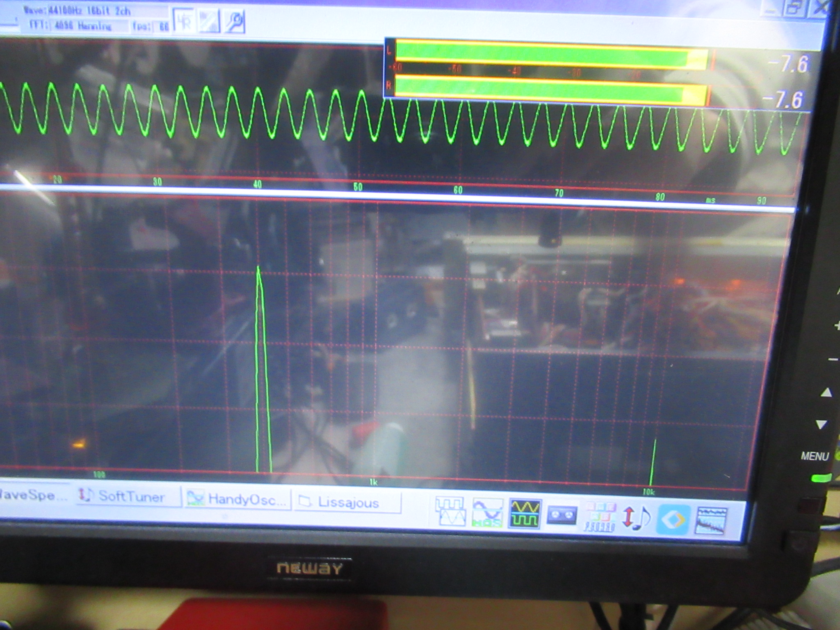
Task: Open the red arrow music note icon
Action: tap(636, 518)
